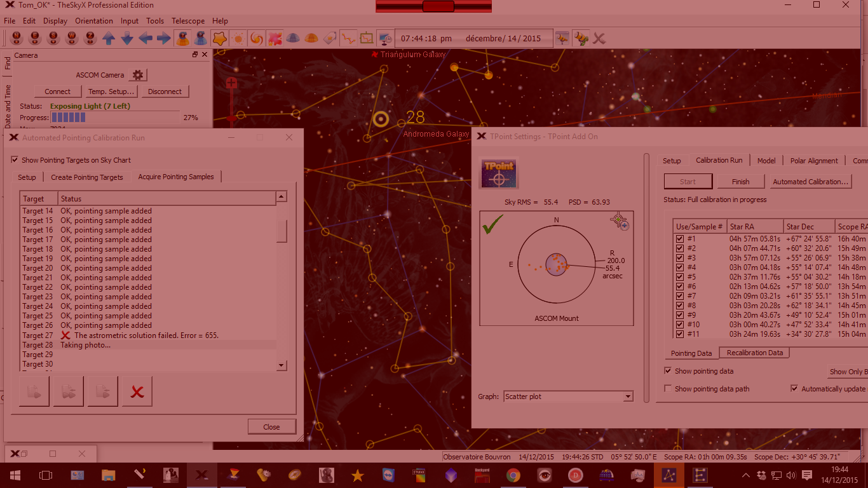Select the Target 27 failed solution row

[x=148, y=335]
